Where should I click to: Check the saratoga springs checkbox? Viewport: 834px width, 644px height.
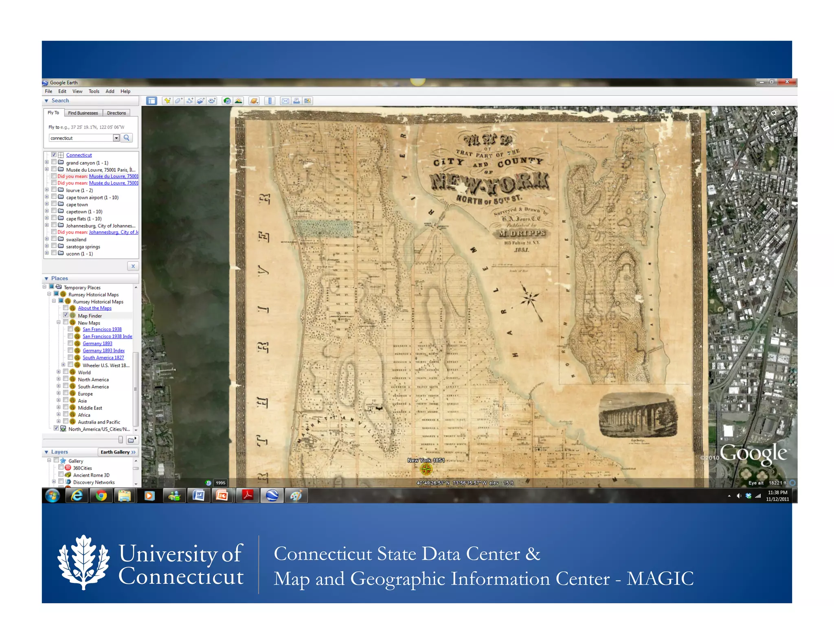coord(54,246)
